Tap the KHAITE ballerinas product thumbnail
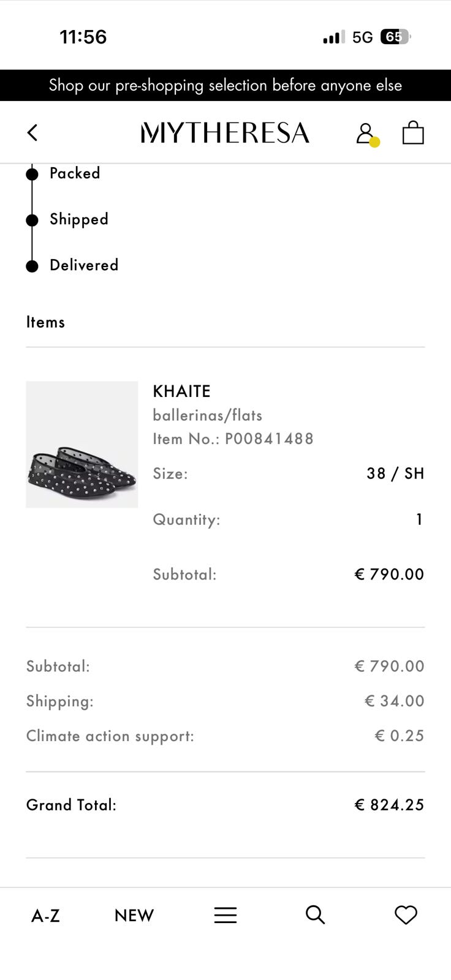The image size is (451, 980). [82, 445]
